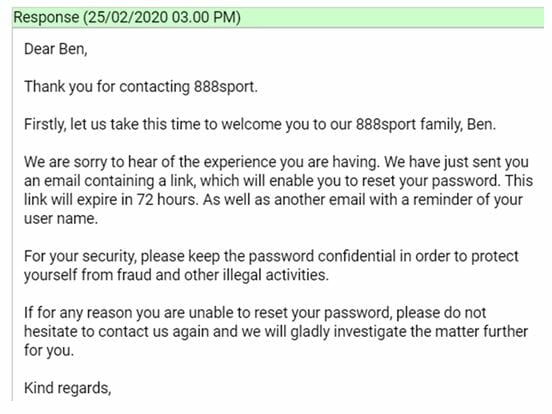Click the words 'investigate the matter further'

pos(431,332)
